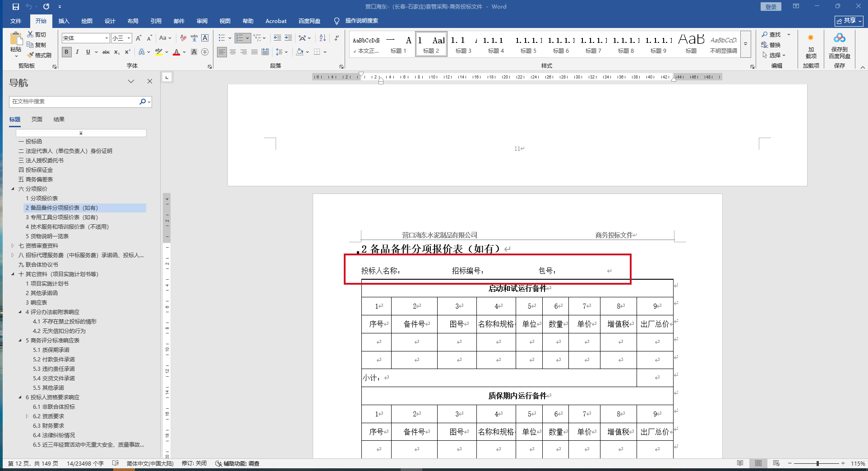Switch to the 审阅 (Review) ribbon tab

[x=202, y=21]
